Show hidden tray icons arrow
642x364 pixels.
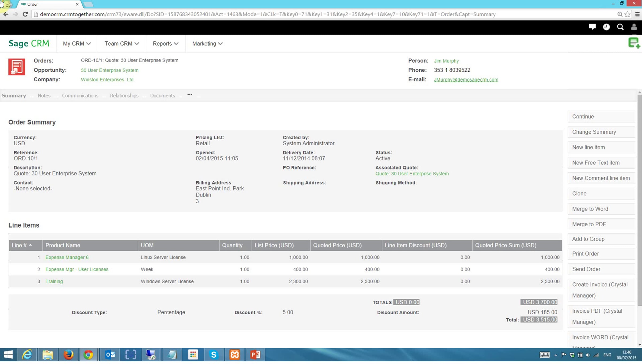coord(556,355)
